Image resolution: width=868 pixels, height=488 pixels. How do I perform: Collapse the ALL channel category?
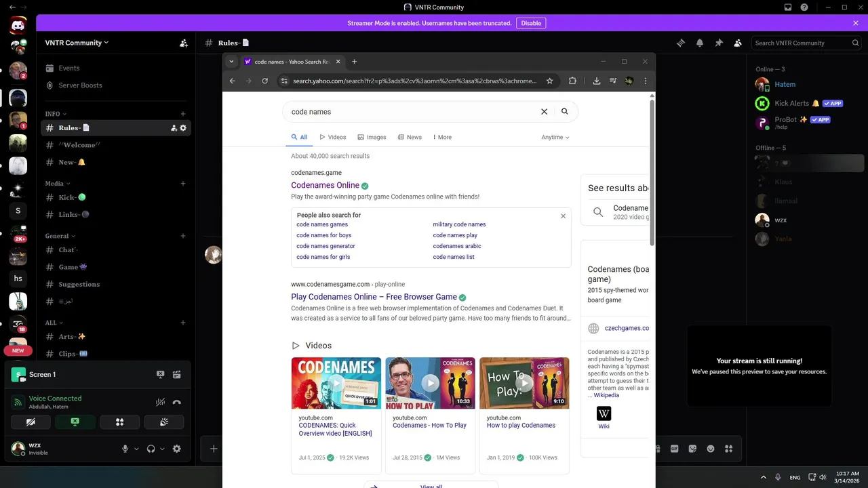54,323
